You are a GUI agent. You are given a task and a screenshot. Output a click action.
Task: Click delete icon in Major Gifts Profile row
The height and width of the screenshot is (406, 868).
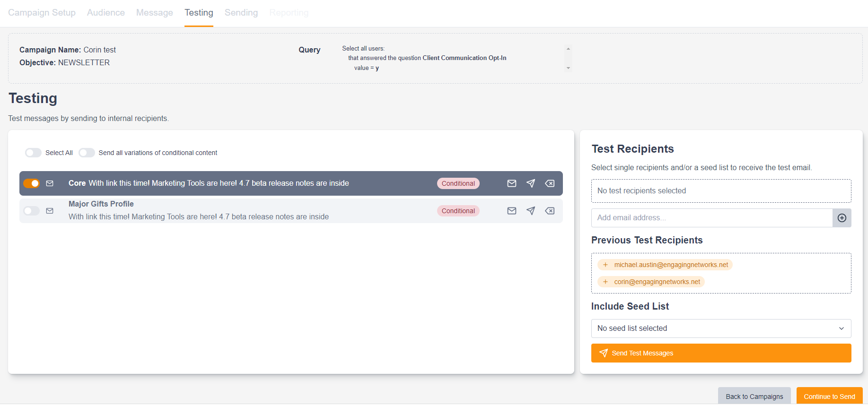[550, 211]
